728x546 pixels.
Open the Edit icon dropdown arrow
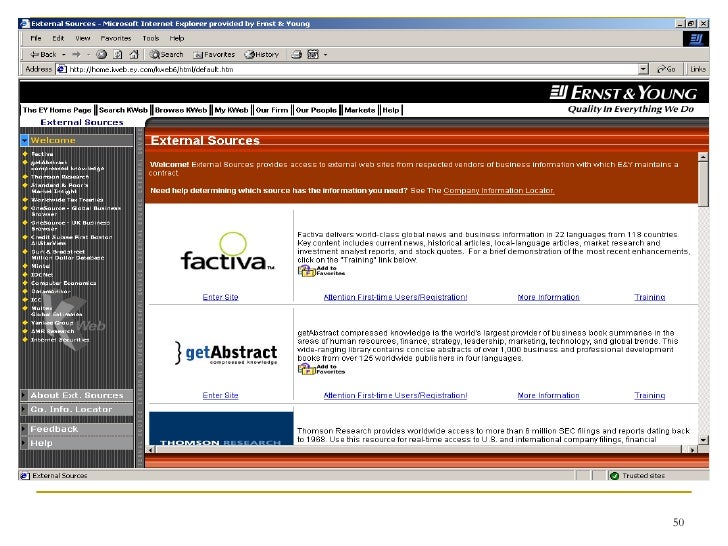(325, 54)
